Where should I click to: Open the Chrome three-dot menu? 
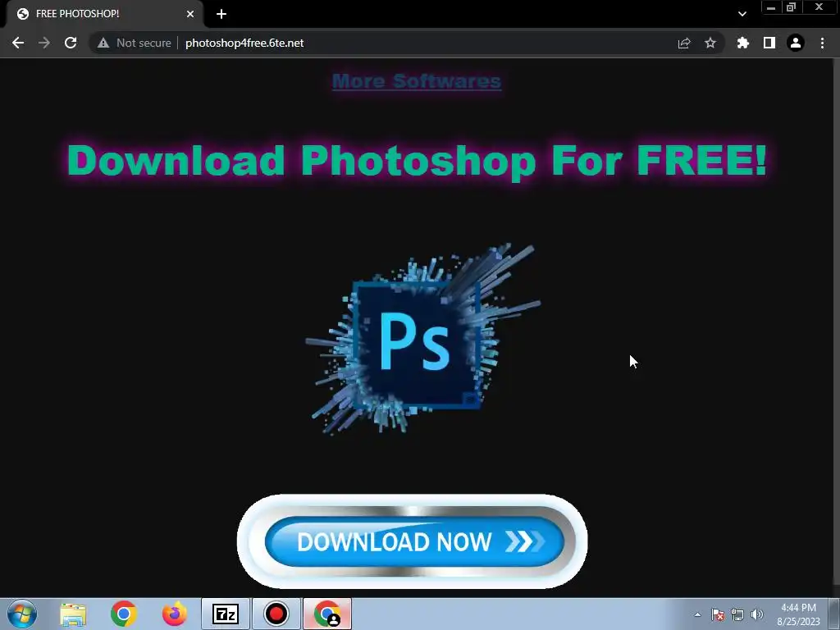pos(822,43)
